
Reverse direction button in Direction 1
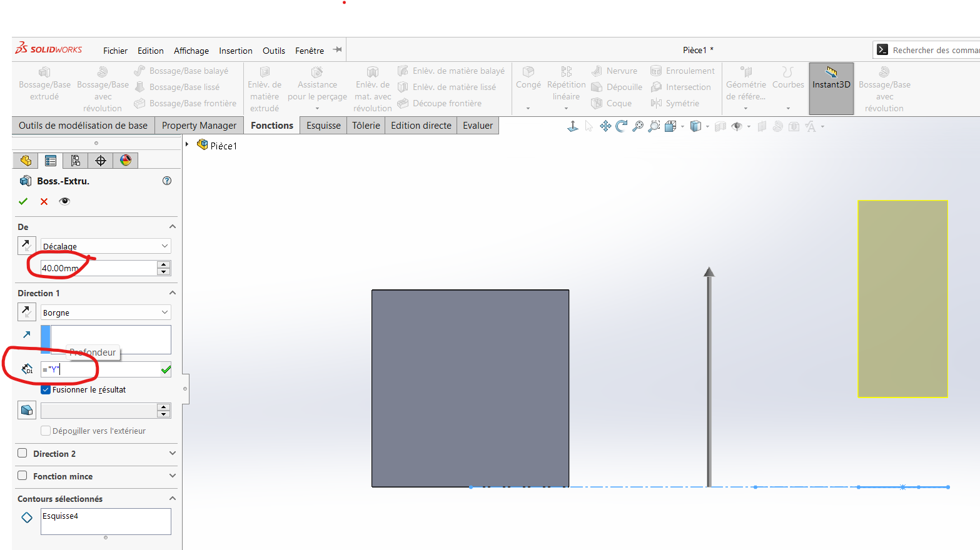pyautogui.click(x=26, y=311)
